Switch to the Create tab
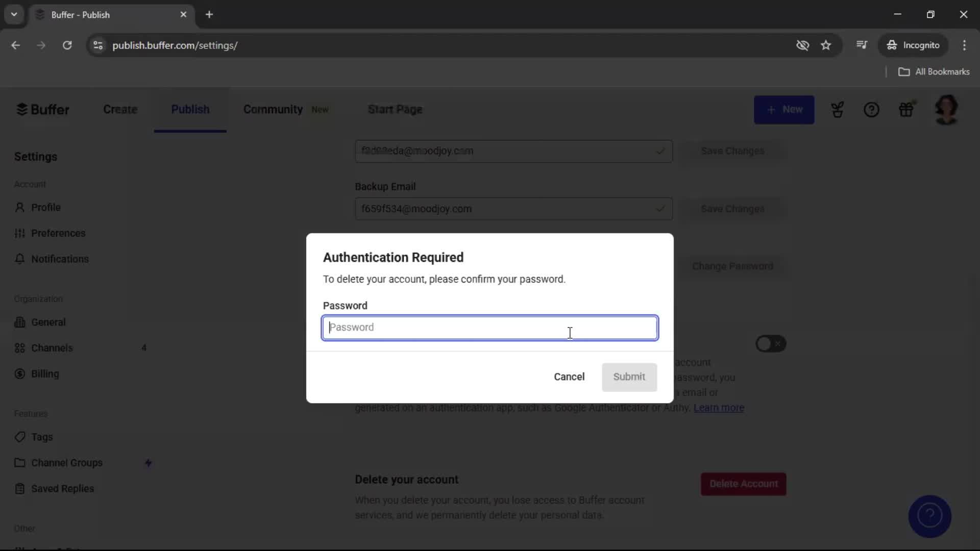The width and height of the screenshot is (980, 551). [120, 110]
